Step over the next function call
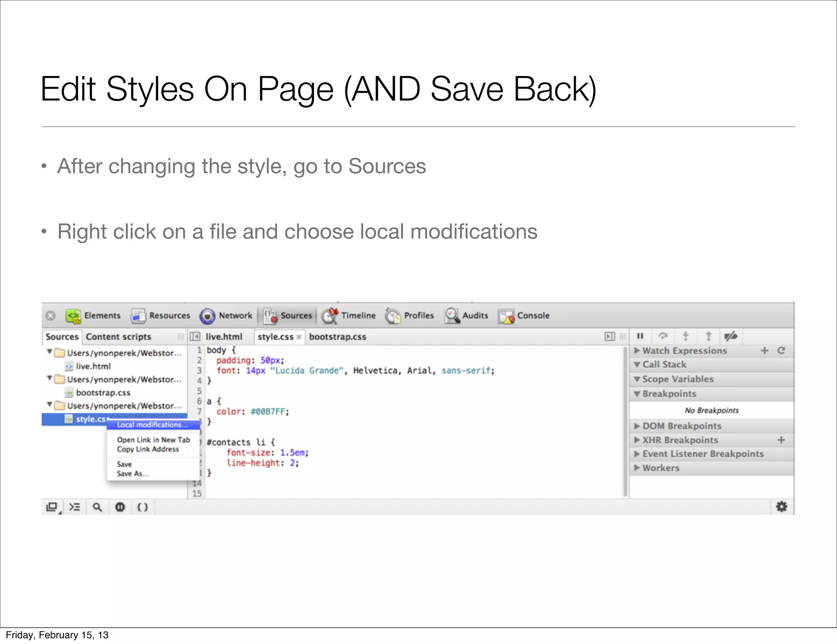 click(x=663, y=336)
